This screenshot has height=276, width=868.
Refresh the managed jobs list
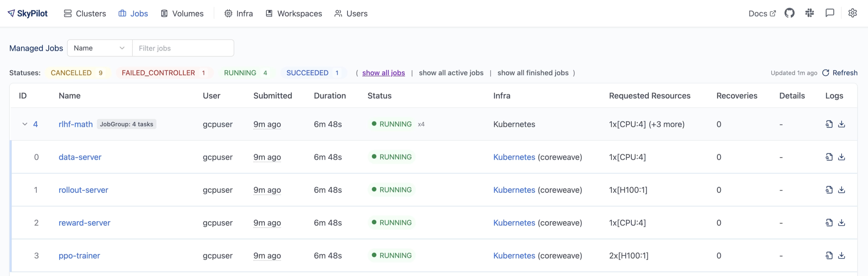click(x=840, y=73)
